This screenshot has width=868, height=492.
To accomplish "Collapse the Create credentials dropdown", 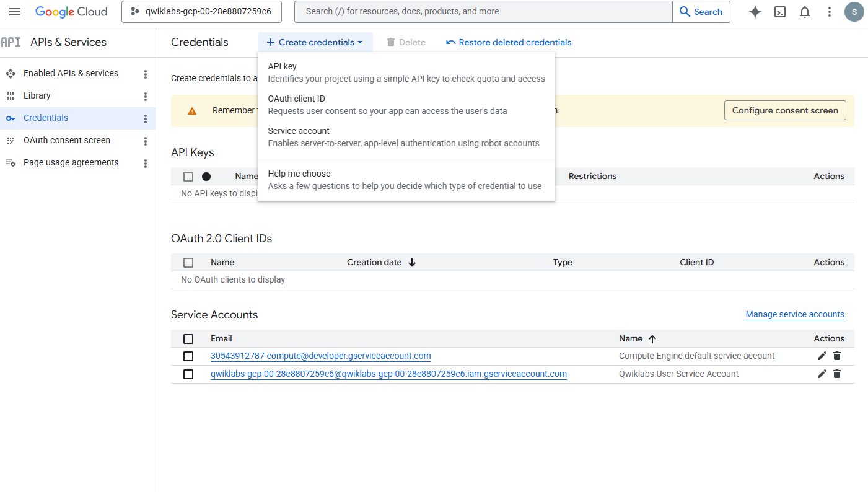I will click(x=315, y=42).
